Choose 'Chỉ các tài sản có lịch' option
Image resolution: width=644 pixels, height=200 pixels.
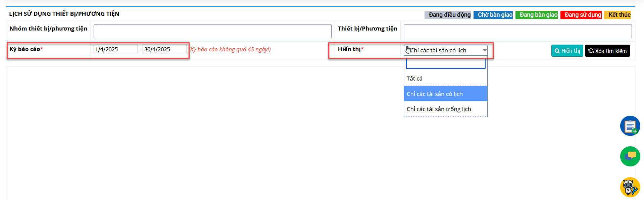445,94
